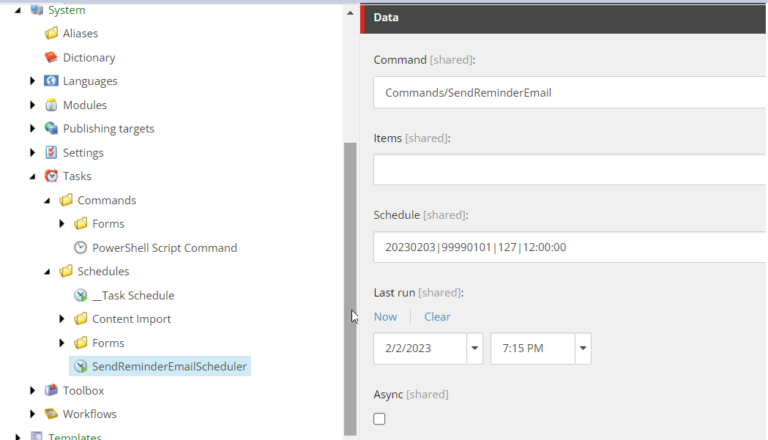This screenshot has height=440, width=768.
Task: Click the Schedule input field
Action: click(570, 246)
